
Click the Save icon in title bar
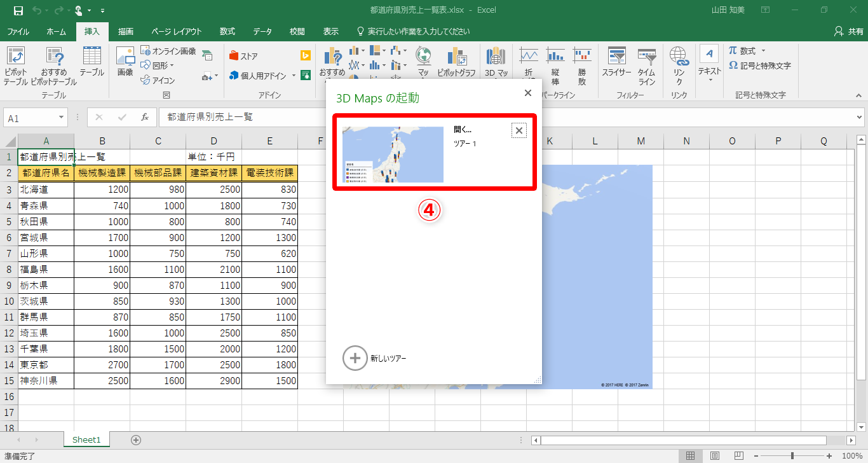coord(18,10)
